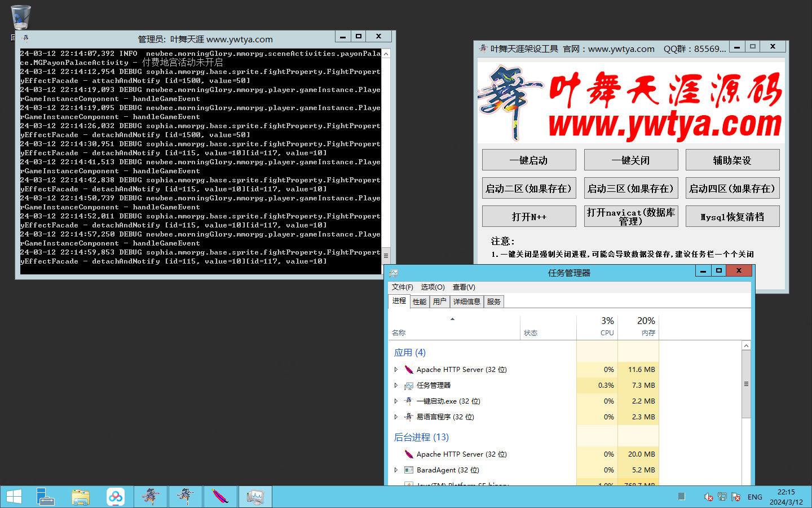This screenshot has width=812, height=508.
Task: Sort processes by 内存 column
Action: tap(638, 327)
